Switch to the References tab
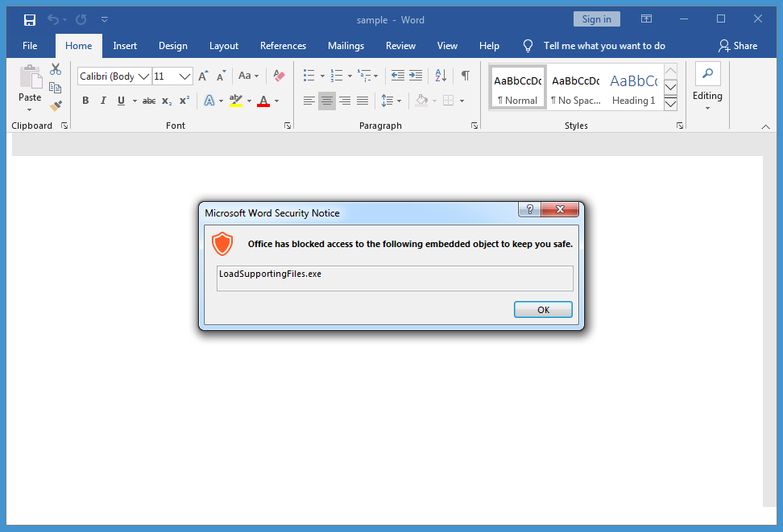This screenshot has height=532, width=783. 283,46
